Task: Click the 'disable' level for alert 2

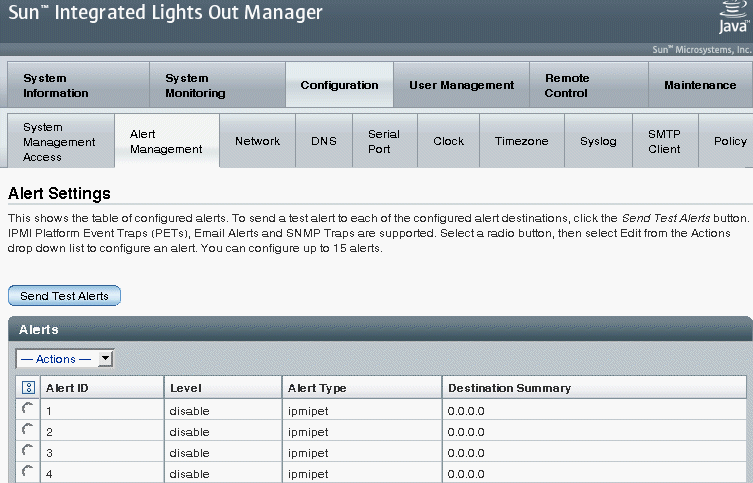Action: point(189,432)
